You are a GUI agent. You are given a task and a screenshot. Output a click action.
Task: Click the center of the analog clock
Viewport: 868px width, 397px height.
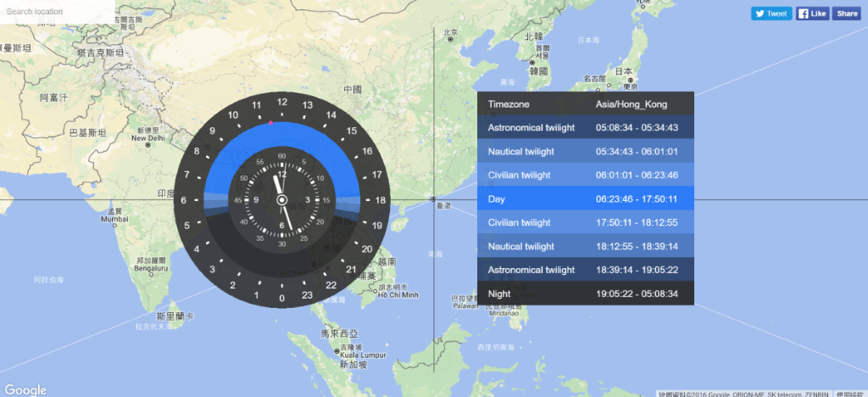281,200
